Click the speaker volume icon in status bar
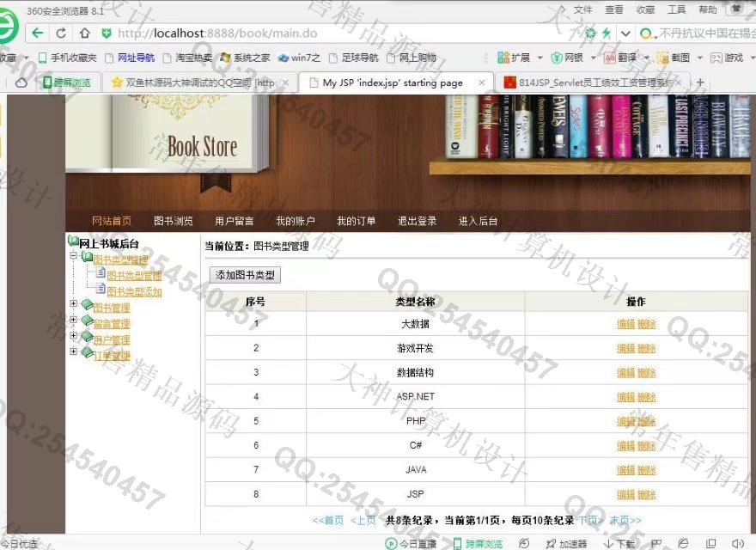 click(738, 544)
